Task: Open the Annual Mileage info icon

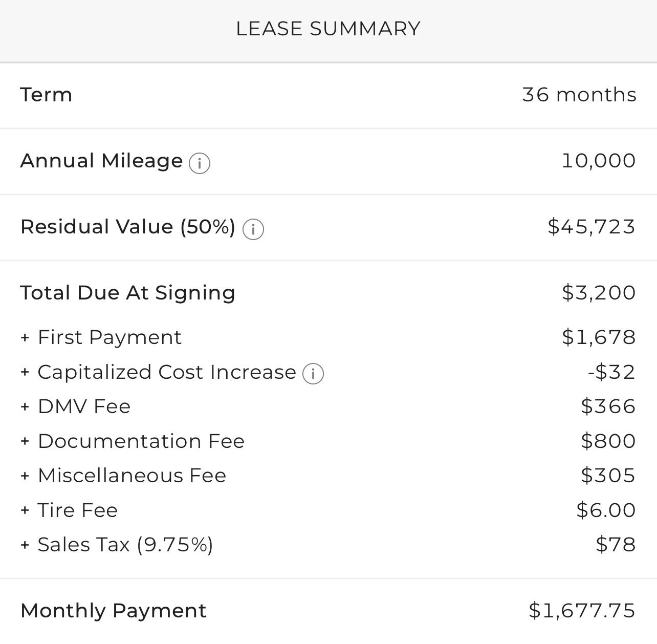Action: [x=200, y=163]
